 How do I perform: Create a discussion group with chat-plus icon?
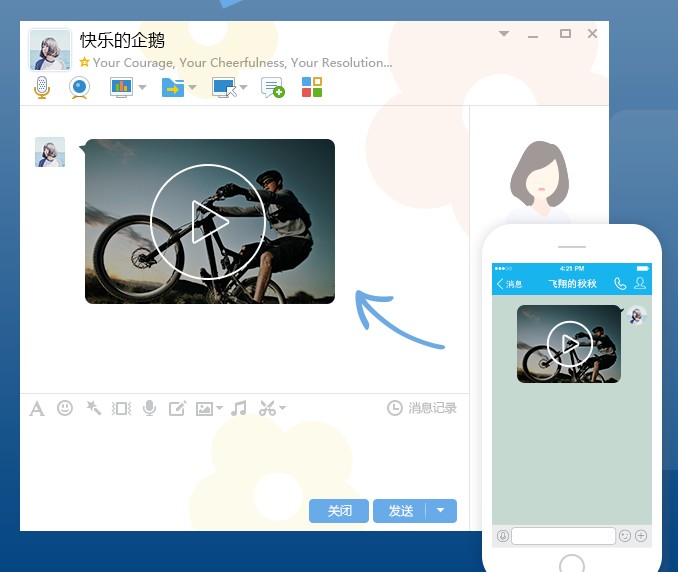point(273,87)
